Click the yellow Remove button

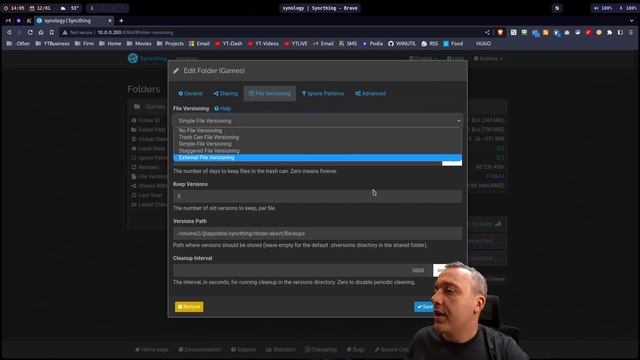click(189, 307)
